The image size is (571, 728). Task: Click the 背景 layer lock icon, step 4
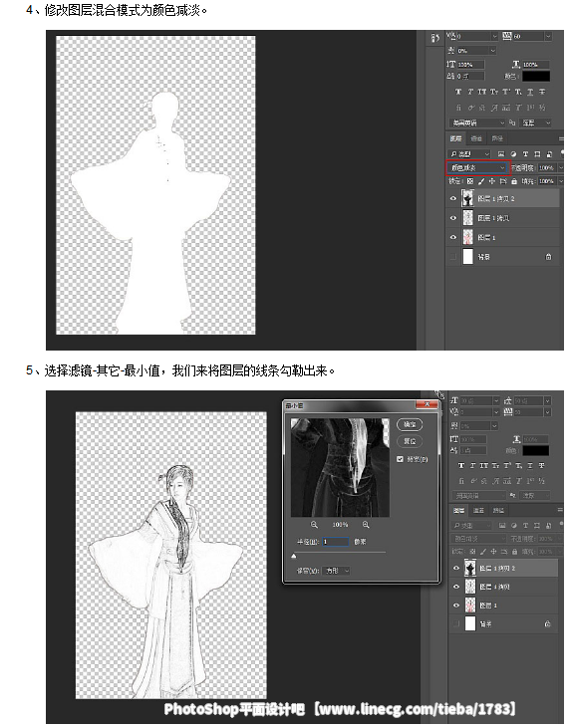click(x=548, y=257)
